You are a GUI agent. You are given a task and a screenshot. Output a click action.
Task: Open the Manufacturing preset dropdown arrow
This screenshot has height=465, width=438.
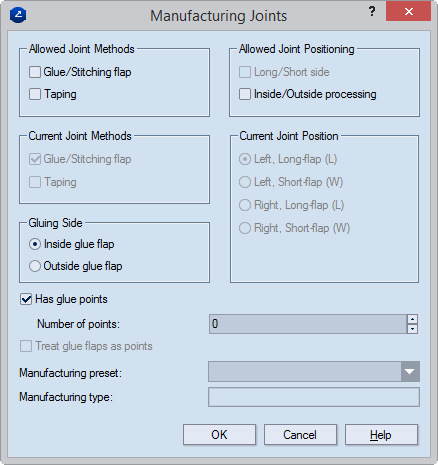[x=410, y=372]
